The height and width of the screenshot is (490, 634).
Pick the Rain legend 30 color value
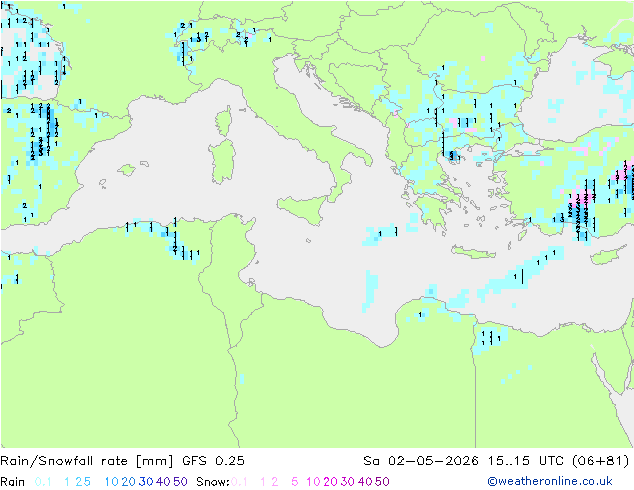[146, 482]
